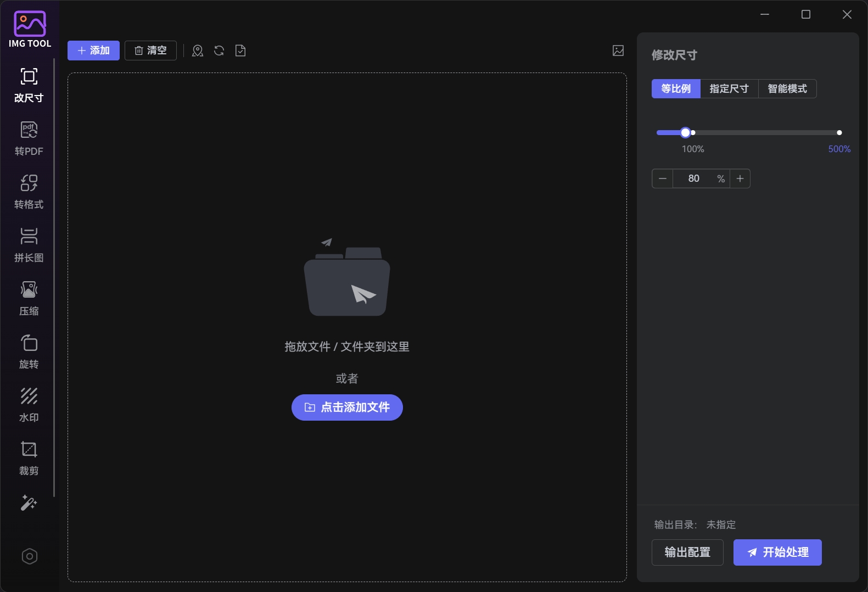Click the location pin icon in toolbar
The height and width of the screenshot is (592, 868).
coord(198,51)
